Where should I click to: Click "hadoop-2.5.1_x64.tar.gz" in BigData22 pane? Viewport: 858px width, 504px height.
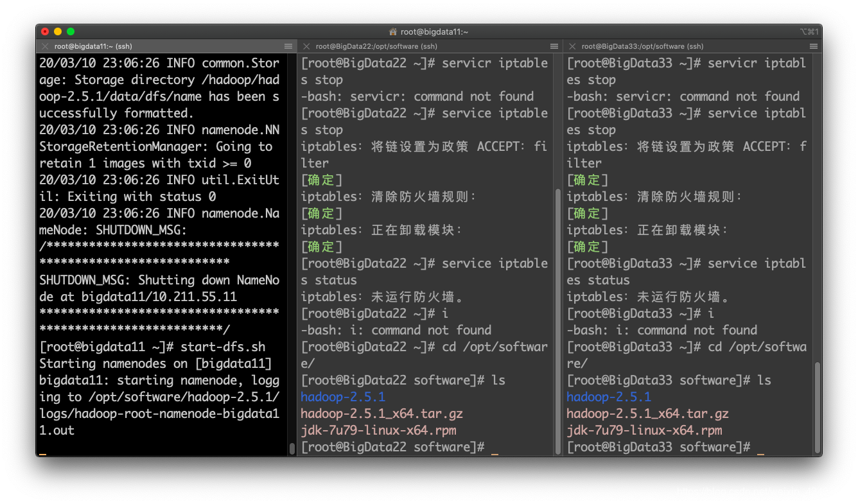coord(382,413)
